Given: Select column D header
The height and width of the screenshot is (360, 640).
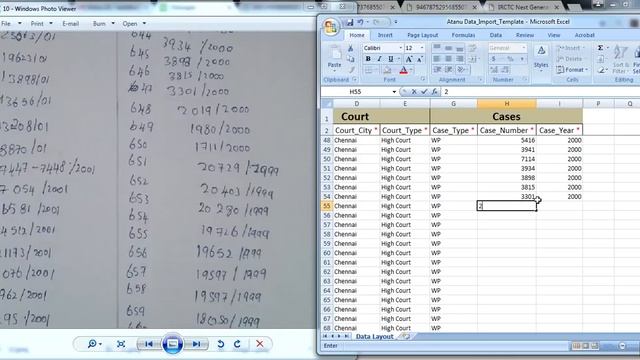Looking at the screenshot, I should click(356, 104).
